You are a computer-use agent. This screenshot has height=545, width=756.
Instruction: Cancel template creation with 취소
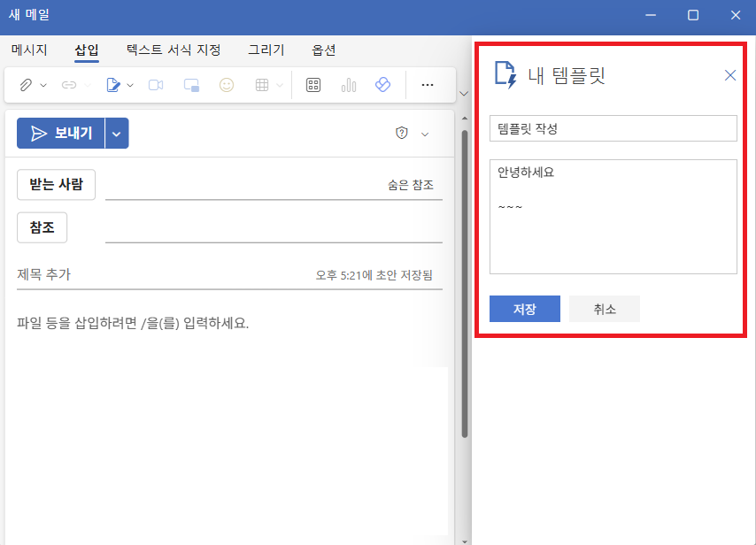click(604, 308)
